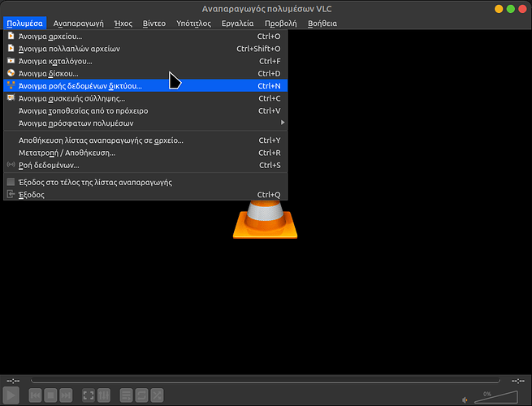Screen dimensions: 532x406
Task: Click the playback seek bar
Action: coord(266,380)
